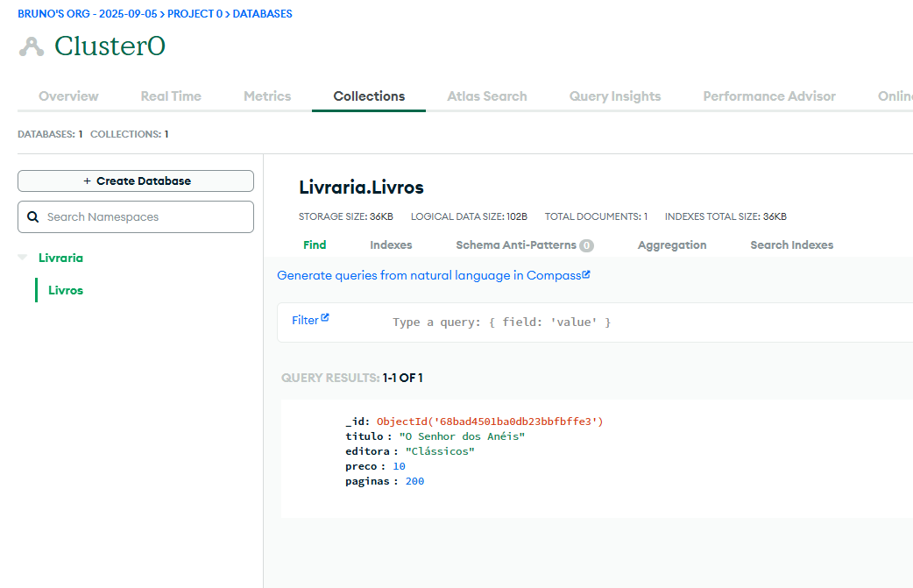Open BRUNO'S ORG breadcrumb link

point(88,13)
